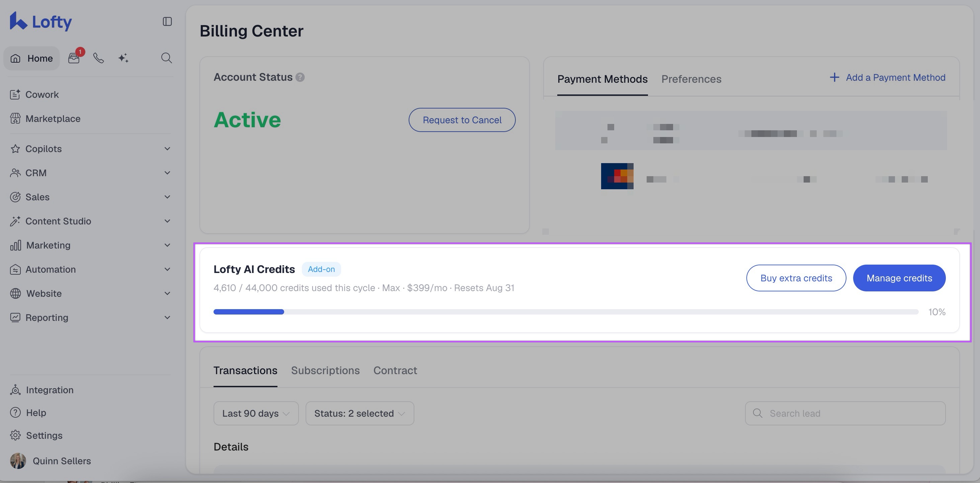Viewport: 980px width, 483px height.
Task: Expand the Automation menu chevron
Action: pyautogui.click(x=167, y=270)
